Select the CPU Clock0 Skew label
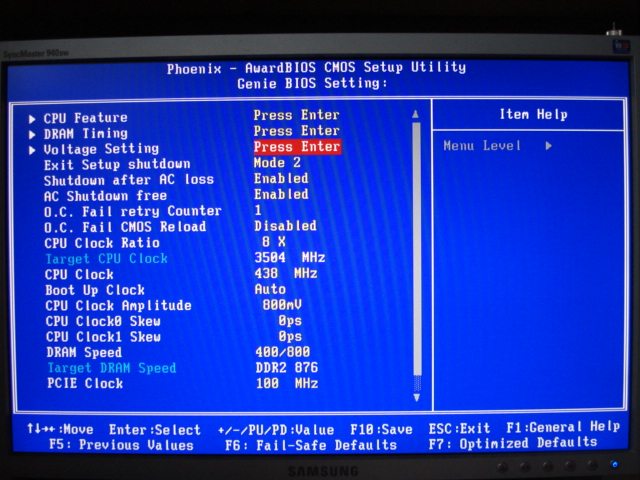This screenshot has height=480, width=640. click(x=103, y=321)
